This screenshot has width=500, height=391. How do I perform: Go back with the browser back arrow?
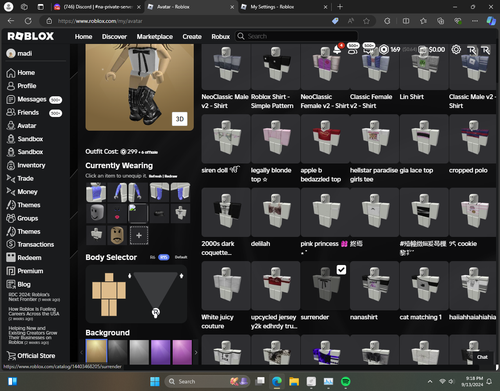coord(11,21)
